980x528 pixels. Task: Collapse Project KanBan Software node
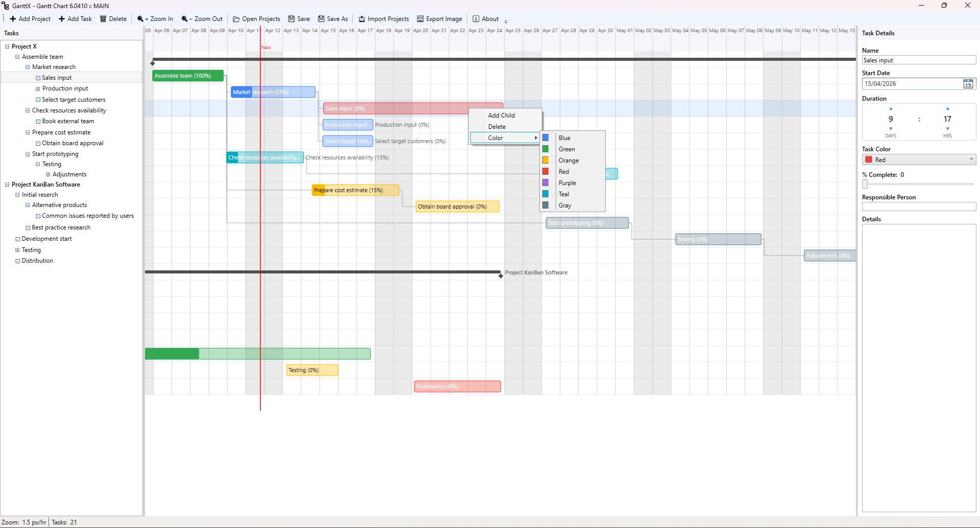pyautogui.click(x=7, y=185)
